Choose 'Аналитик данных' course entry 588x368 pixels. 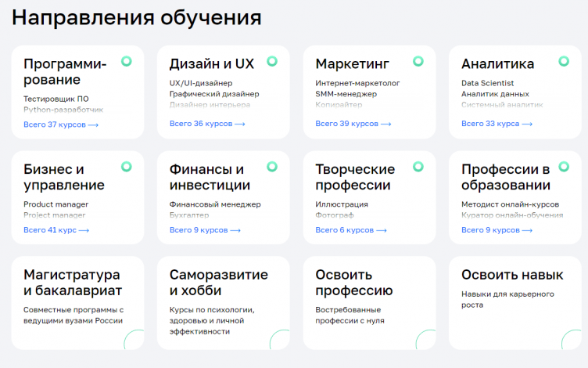(495, 94)
